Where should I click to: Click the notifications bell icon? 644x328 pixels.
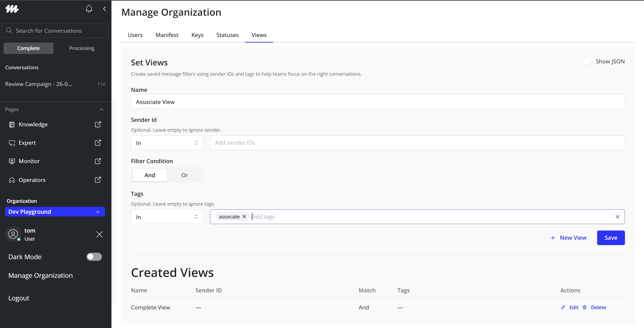(x=89, y=9)
